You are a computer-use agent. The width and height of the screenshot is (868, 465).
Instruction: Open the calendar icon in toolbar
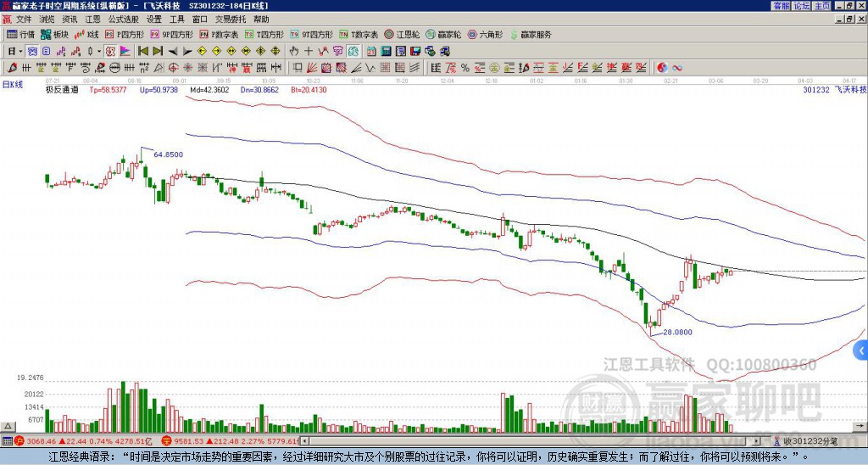[371, 52]
